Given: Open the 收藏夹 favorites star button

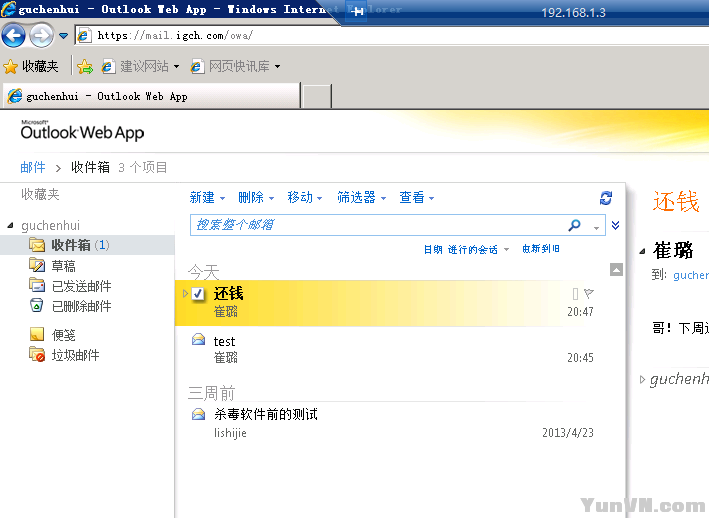Looking at the screenshot, I should point(31,66).
